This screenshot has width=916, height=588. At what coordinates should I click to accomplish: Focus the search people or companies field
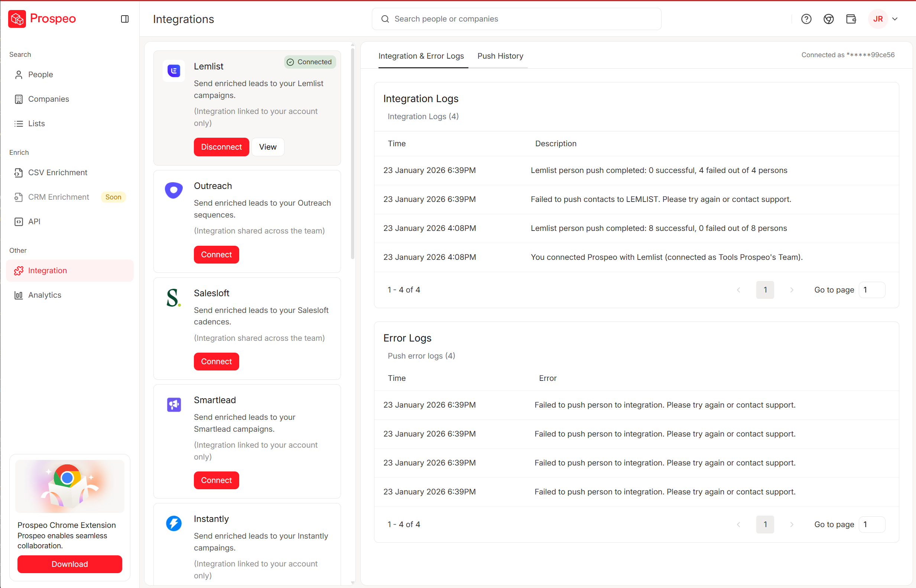click(x=516, y=19)
